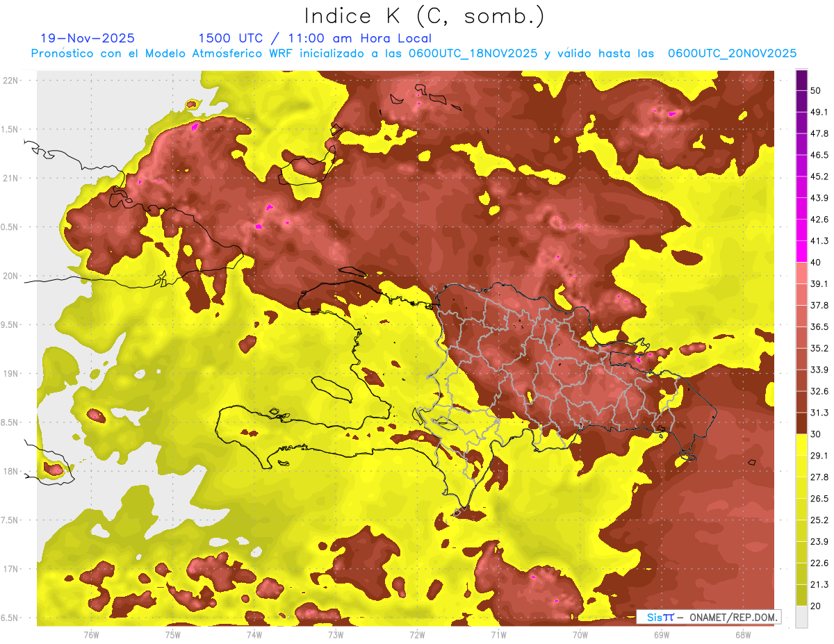Click the color scale value '22.6'
The width and height of the screenshot is (834, 644).
[x=819, y=563]
